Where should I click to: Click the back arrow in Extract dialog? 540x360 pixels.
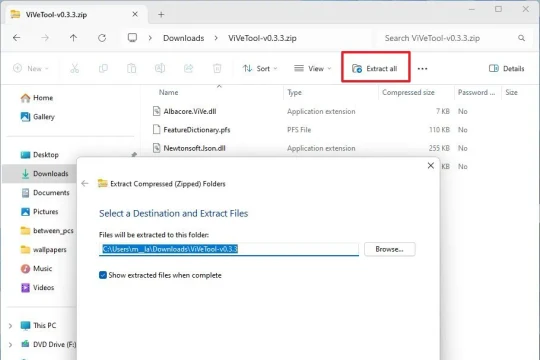(x=85, y=184)
